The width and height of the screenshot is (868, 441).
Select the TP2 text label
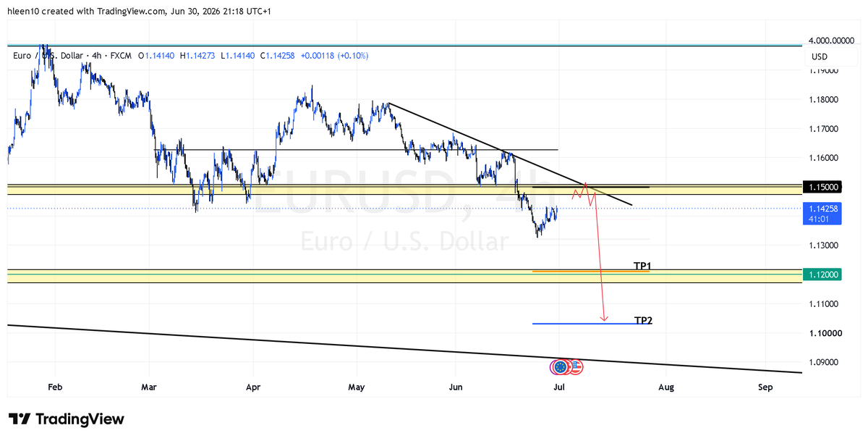point(643,320)
